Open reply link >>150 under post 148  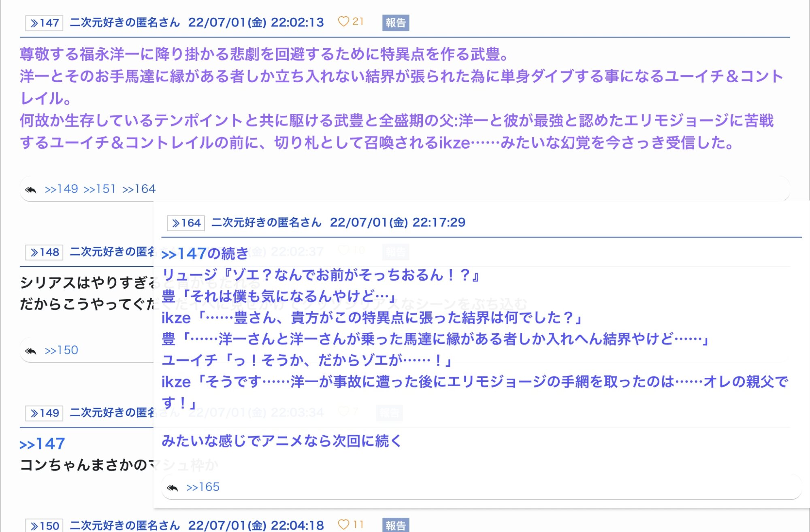(x=61, y=350)
